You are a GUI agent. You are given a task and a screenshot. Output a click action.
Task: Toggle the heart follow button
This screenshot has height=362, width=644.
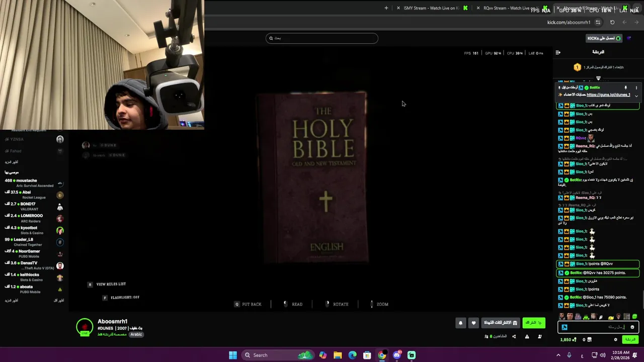point(473,323)
